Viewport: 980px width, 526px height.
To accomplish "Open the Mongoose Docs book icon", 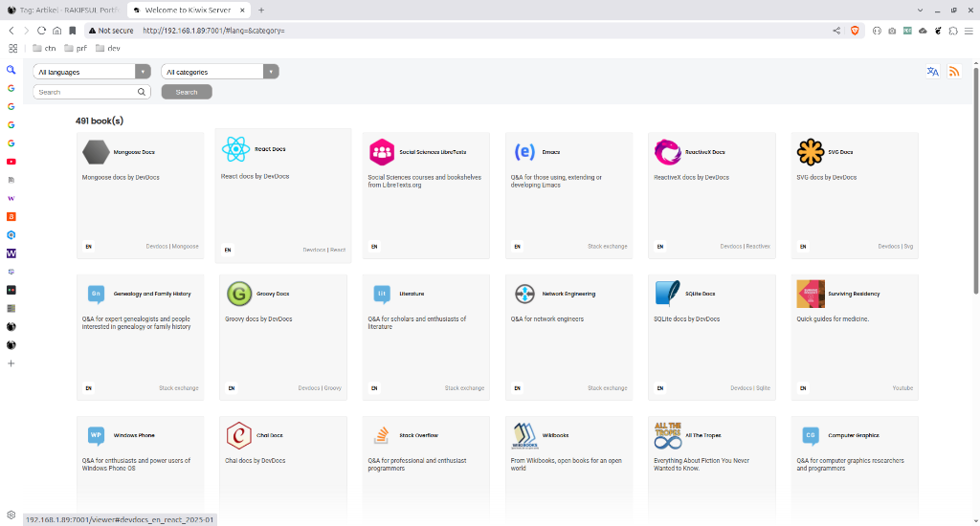I will [96, 152].
